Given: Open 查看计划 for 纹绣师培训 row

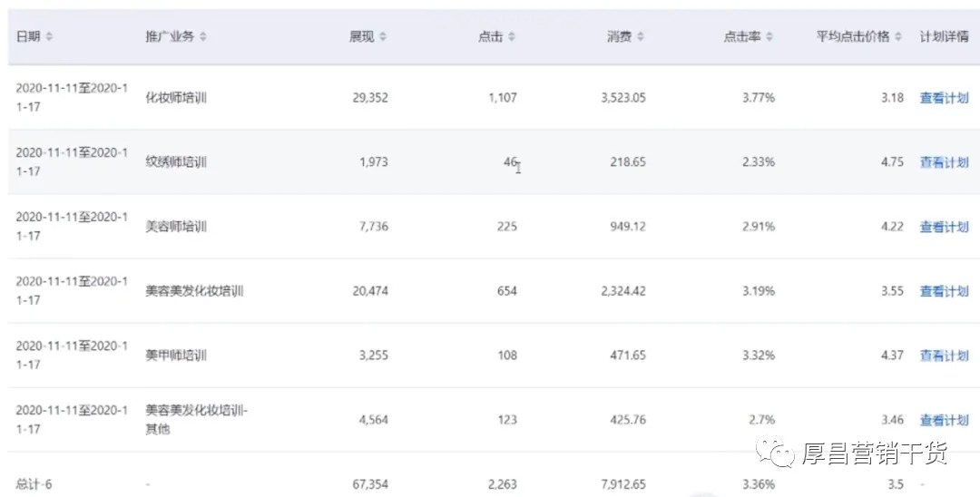Looking at the screenshot, I should (944, 162).
